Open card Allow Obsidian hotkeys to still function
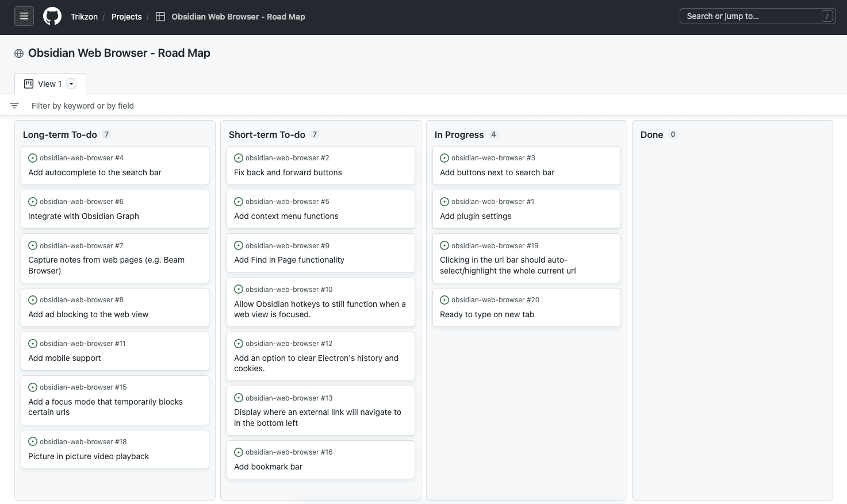Viewport: 847px width, 504px height. [320, 309]
